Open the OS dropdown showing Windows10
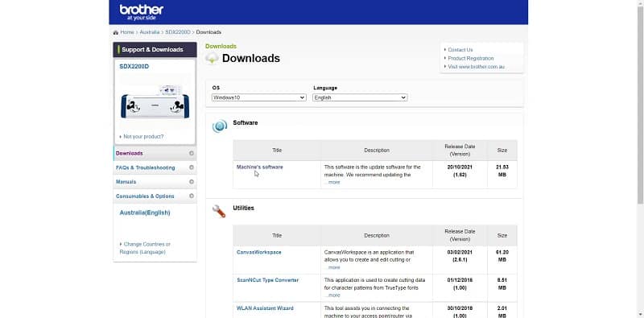644x318 pixels. pyautogui.click(x=258, y=97)
